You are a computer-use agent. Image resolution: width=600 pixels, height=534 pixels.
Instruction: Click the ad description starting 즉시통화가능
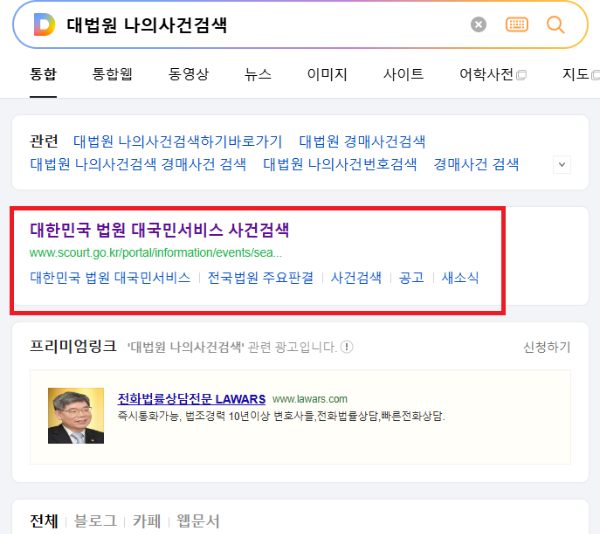tap(281, 416)
